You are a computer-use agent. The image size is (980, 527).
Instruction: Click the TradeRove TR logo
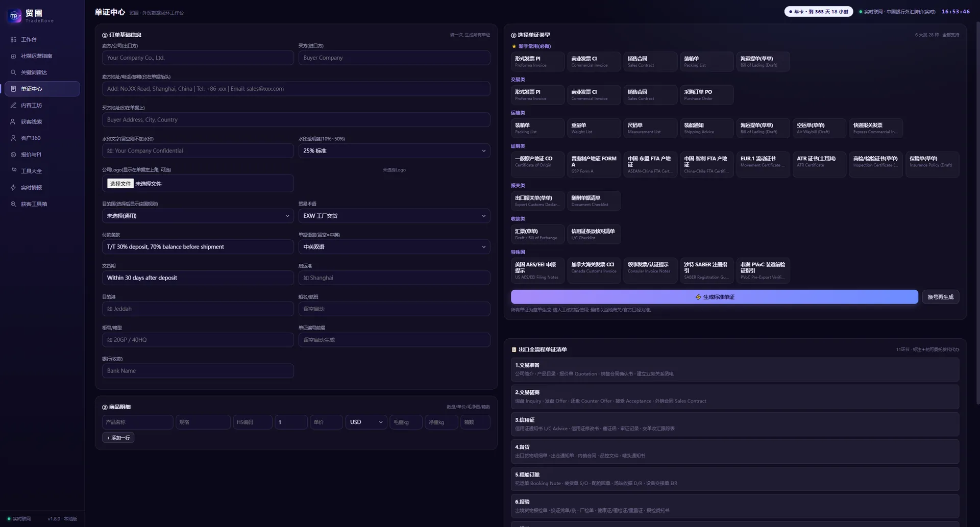15,16
